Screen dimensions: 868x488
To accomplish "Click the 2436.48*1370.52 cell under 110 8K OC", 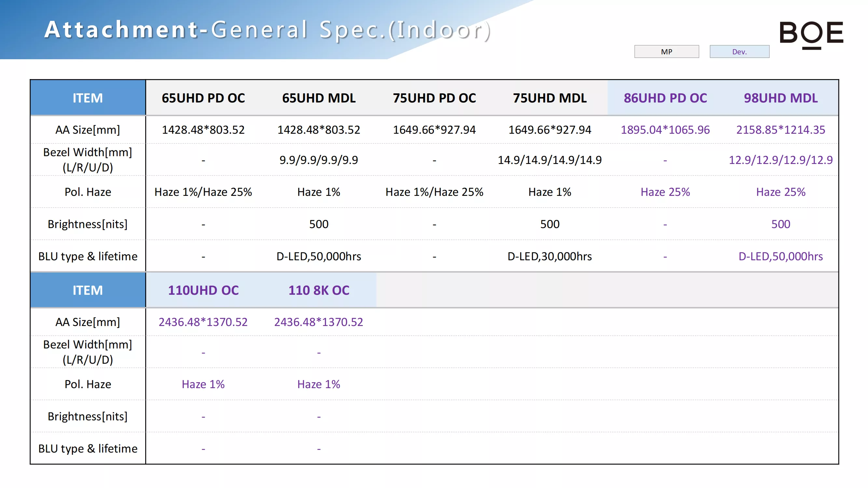I will point(319,322).
